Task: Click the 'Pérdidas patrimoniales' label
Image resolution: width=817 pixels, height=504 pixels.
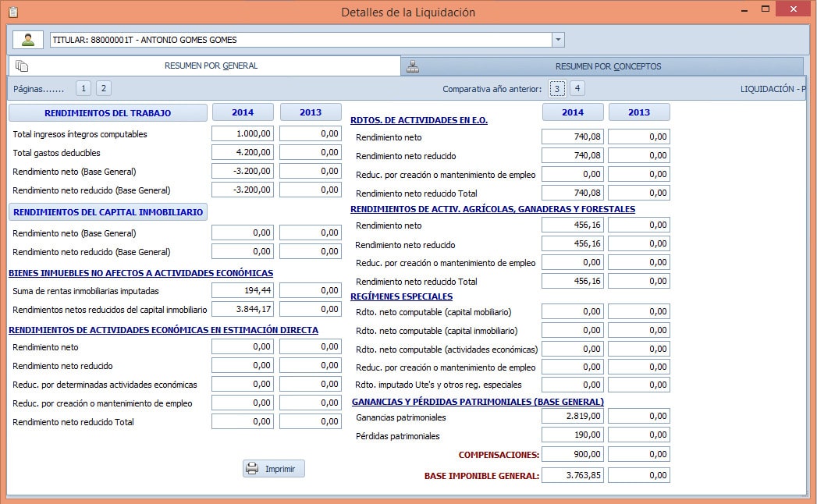Action: point(397,436)
